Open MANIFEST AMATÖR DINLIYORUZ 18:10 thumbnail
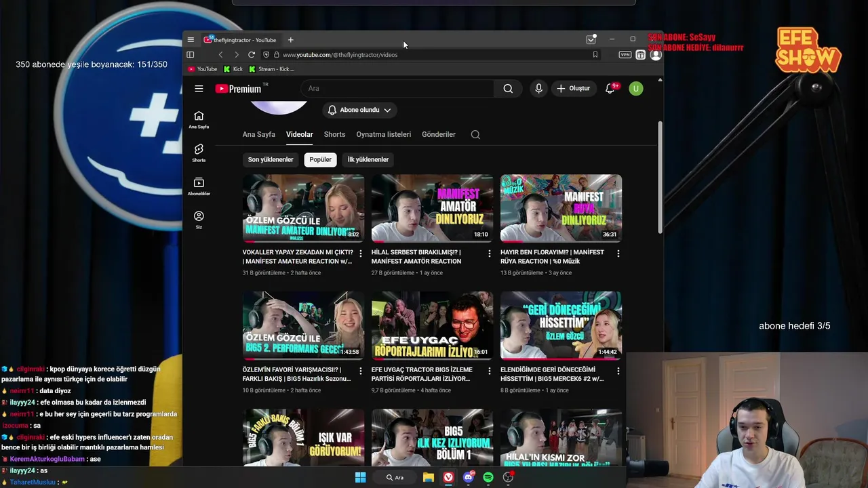The height and width of the screenshot is (488, 868). pyautogui.click(x=432, y=208)
